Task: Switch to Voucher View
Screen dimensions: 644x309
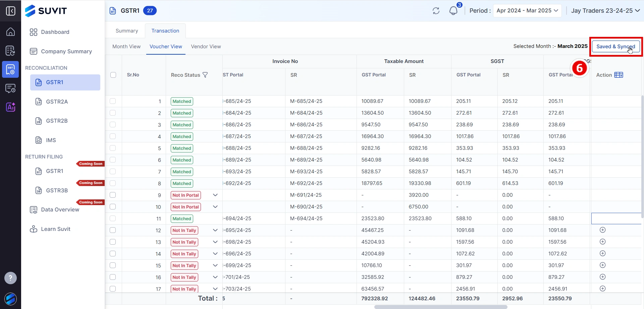Action: (166, 47)
